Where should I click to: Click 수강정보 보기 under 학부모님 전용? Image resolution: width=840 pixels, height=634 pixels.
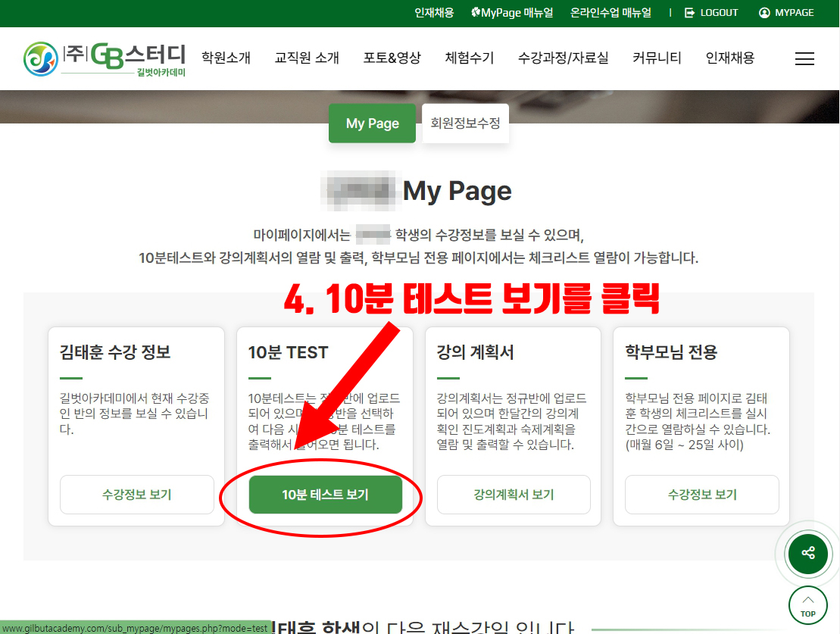701,495
